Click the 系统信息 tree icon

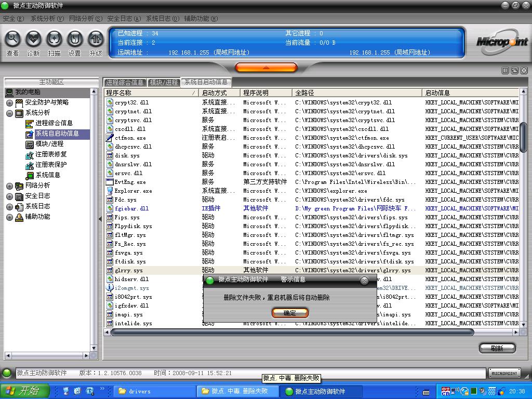[x=30, y=176]
